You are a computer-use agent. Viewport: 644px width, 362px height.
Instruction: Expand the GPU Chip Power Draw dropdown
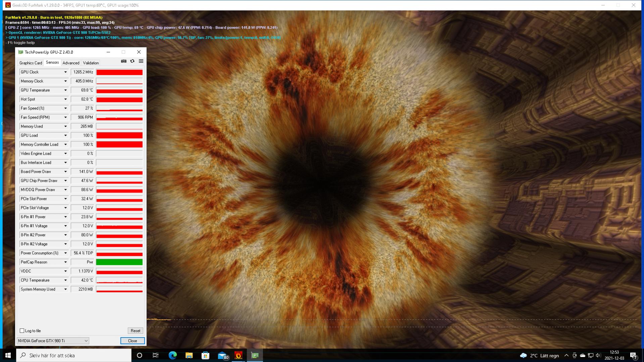coord(65,181)
